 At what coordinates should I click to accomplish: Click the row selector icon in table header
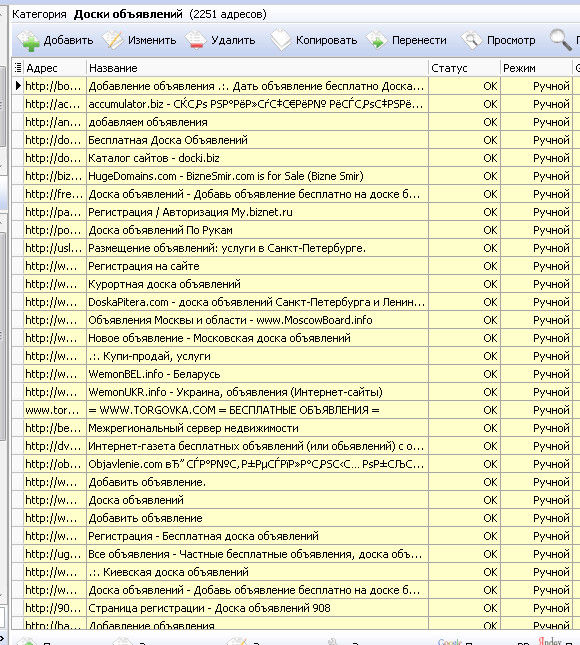(18, 67)
